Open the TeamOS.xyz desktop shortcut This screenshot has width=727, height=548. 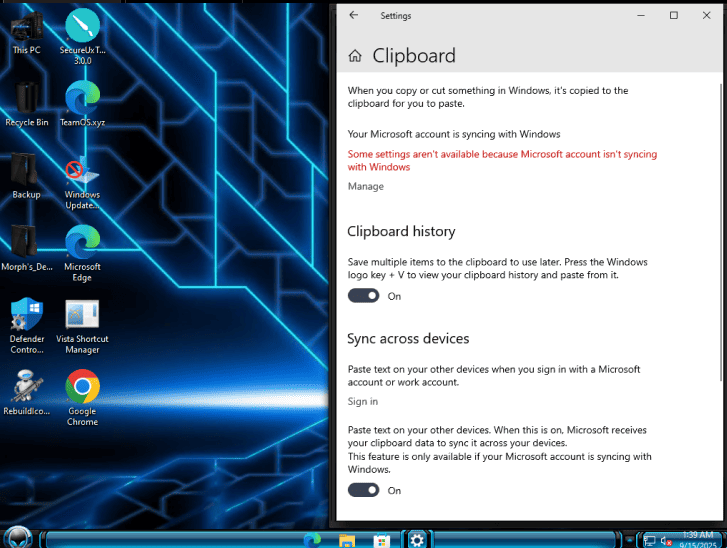click(82, 101)
